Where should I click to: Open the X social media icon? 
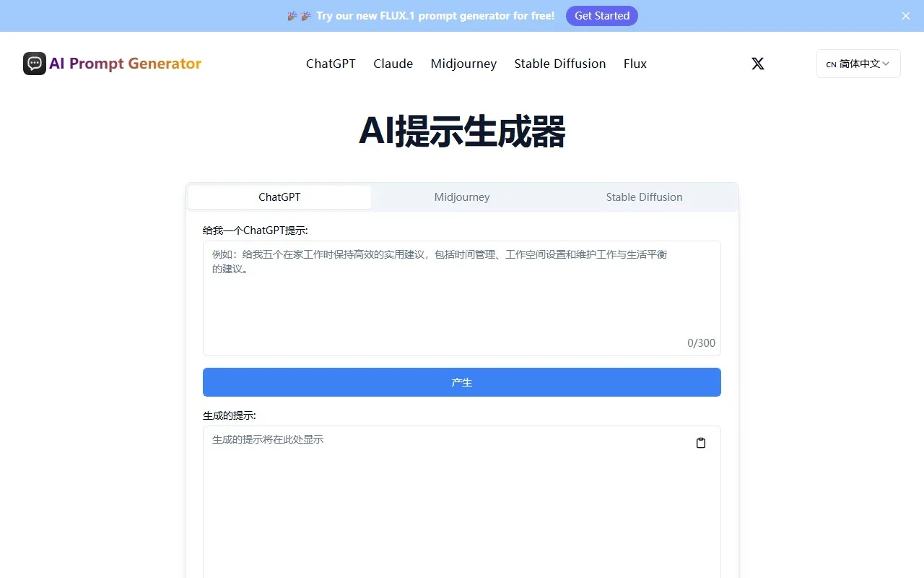click(x=757, y=64)
